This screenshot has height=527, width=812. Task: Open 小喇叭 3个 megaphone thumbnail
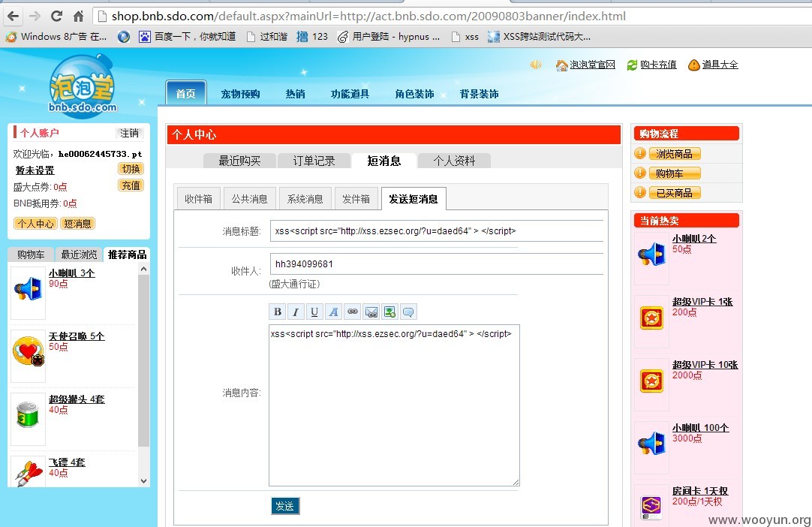pos(28,292)
